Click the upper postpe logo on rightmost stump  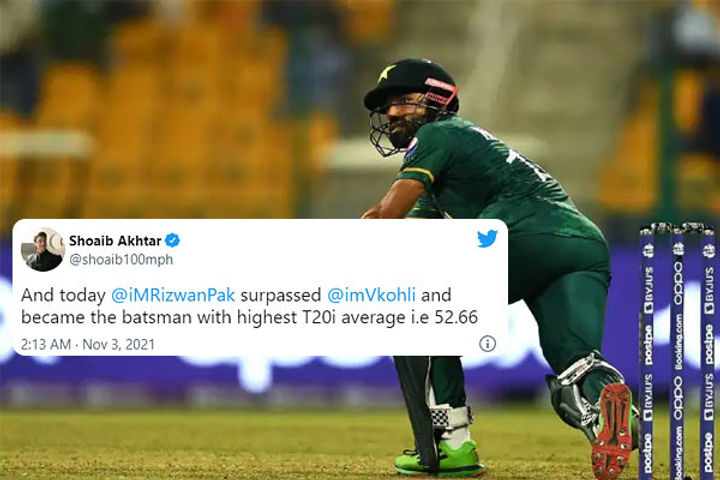709,344
